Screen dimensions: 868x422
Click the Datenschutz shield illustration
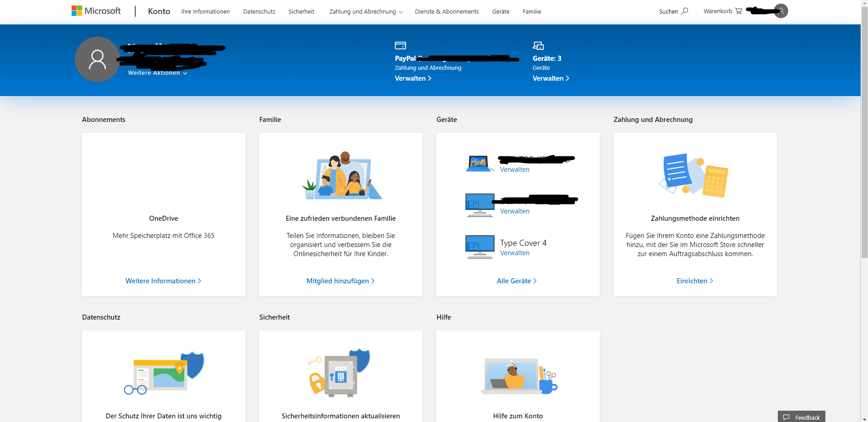click(164, 373)
